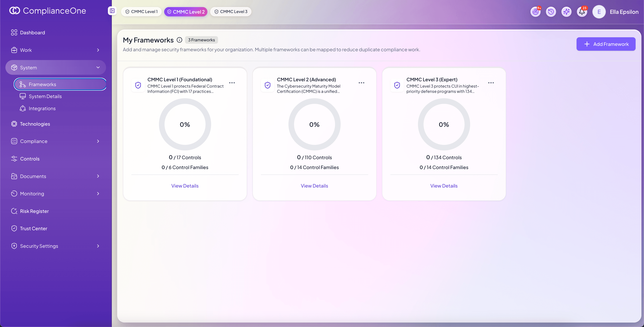Click the CMMC Level 1 (Foundational) title

click(x=180, y=80)
